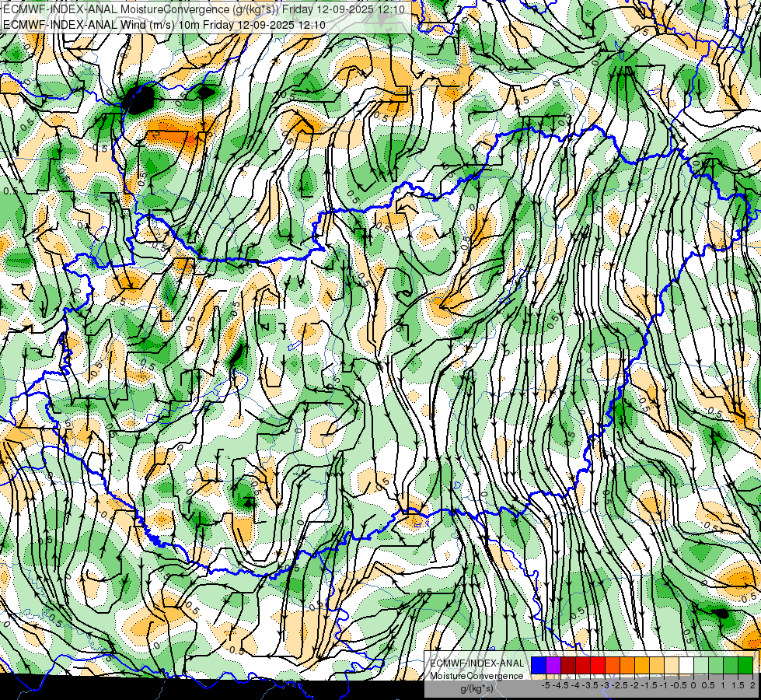This screenshot has width=761, height=700.
Task: Pick legend swatch between 0.5 and 1
Action: [x=716, y=666]
